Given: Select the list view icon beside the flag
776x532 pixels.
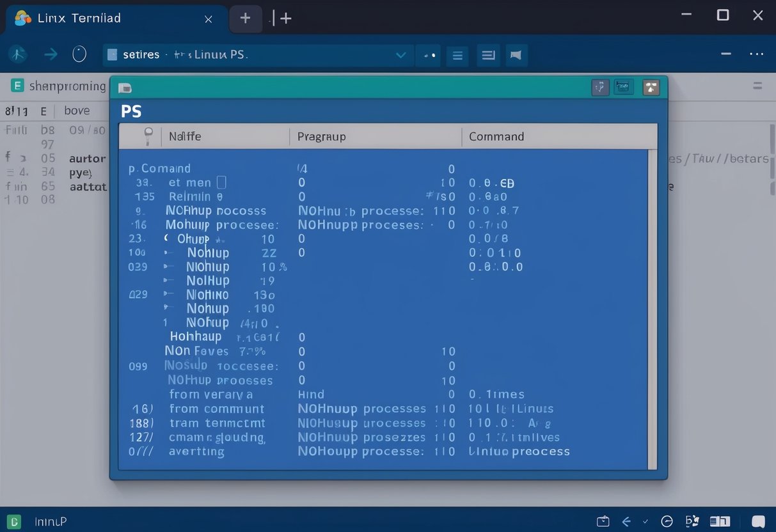Looking at the screenshot, I should (488, 56).
